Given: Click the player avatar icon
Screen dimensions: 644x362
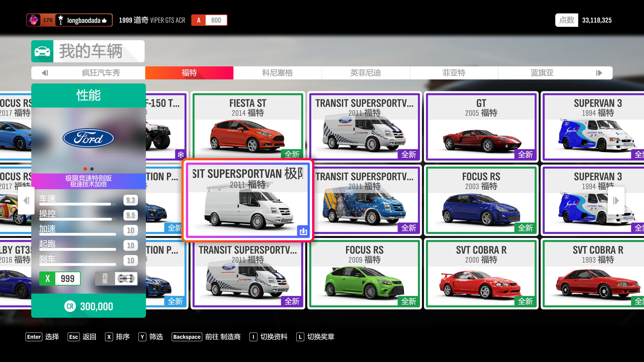Looking at the screenshot, I should tap(34, 20).
